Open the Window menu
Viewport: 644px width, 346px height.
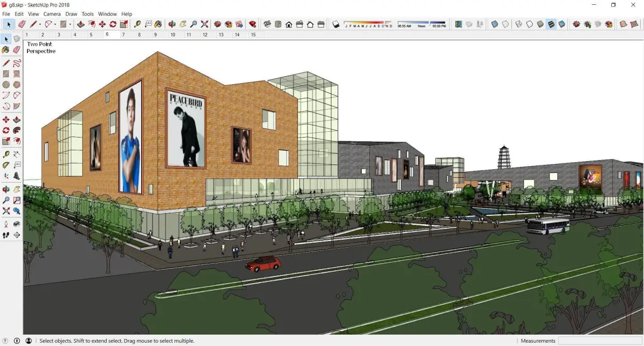[x=107, y=14]
